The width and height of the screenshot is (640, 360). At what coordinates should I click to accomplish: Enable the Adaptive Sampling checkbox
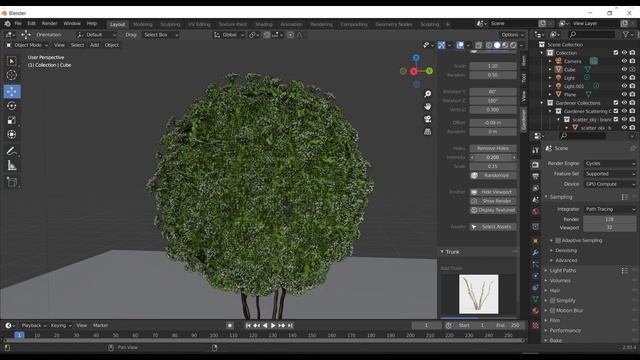coord(558,240)
